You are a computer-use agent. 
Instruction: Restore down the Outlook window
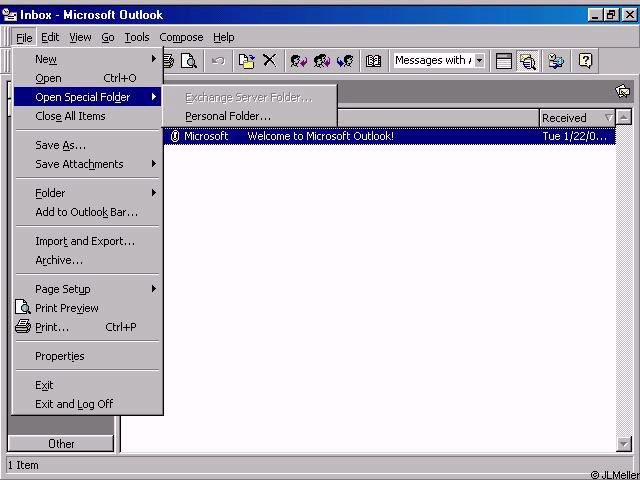pyautogui.click(x=611, y=15)
